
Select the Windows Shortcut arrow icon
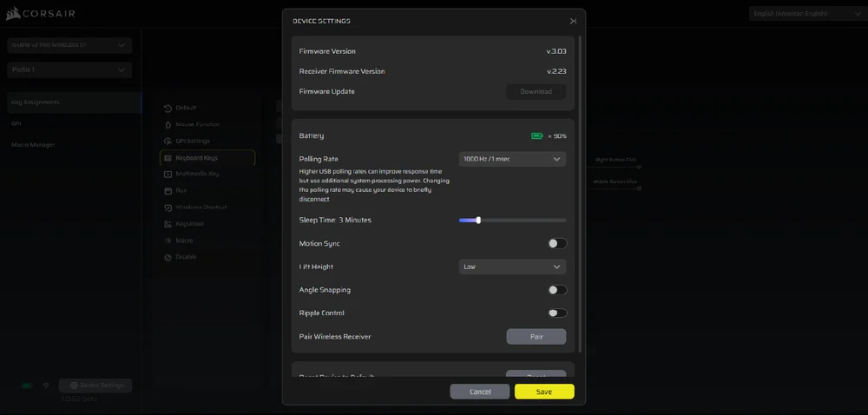click(168, 207)
